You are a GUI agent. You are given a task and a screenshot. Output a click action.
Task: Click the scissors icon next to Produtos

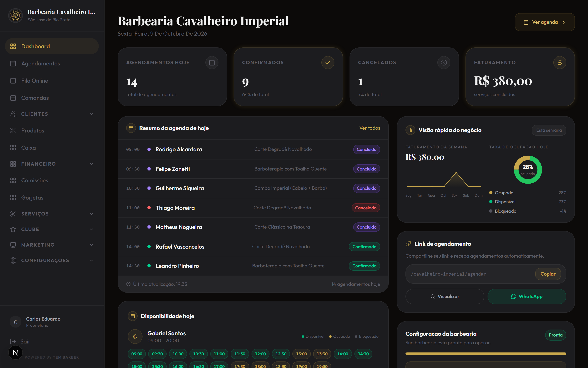13,130
